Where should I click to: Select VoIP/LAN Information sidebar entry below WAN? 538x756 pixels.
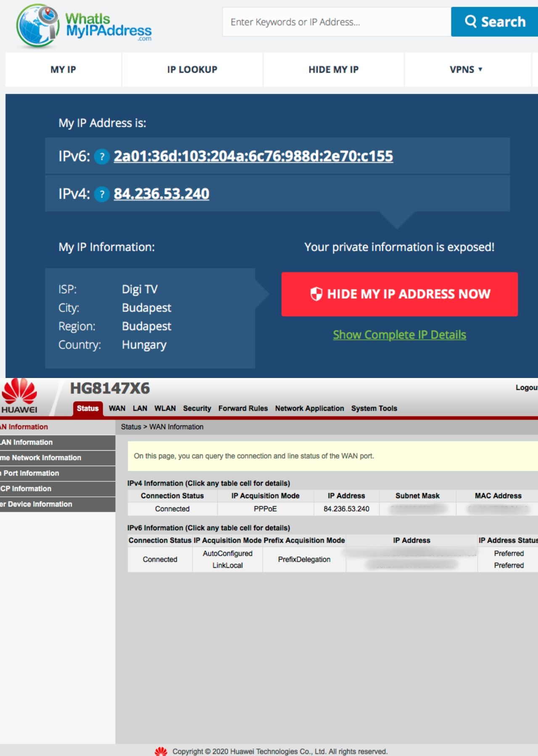click(x=58, y=442)
